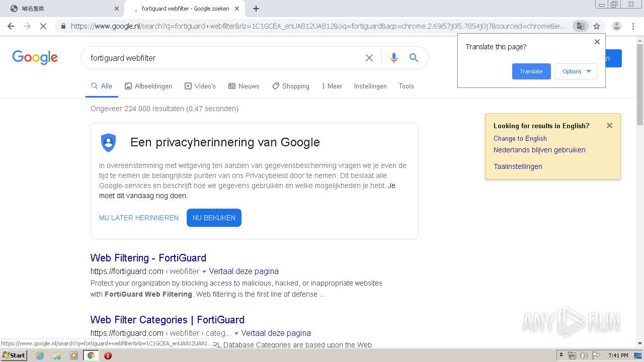The height and width of the screenshot is (362, 644).
Task: Bookmark this page with the star icon
Action: pos(597,26)
